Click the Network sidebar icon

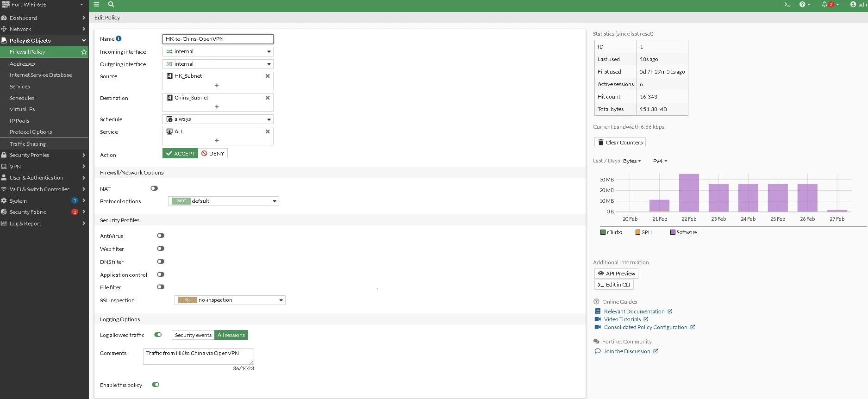coord(4,29)
